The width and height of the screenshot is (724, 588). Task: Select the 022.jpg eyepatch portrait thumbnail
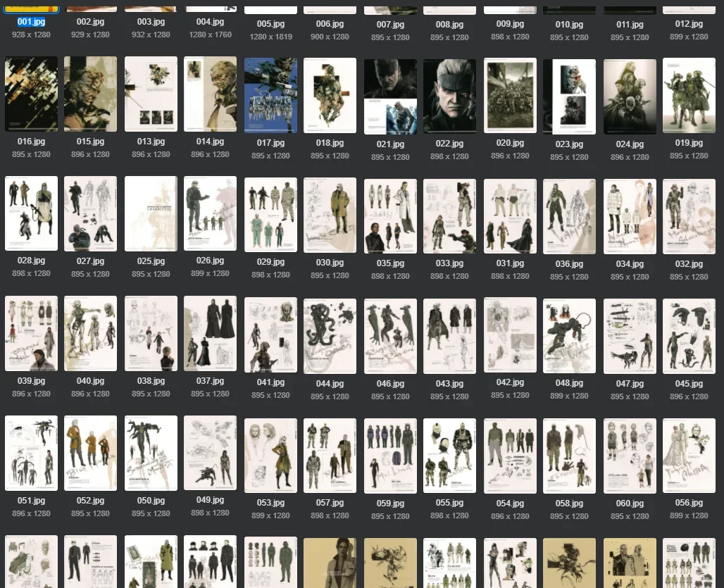449,96
